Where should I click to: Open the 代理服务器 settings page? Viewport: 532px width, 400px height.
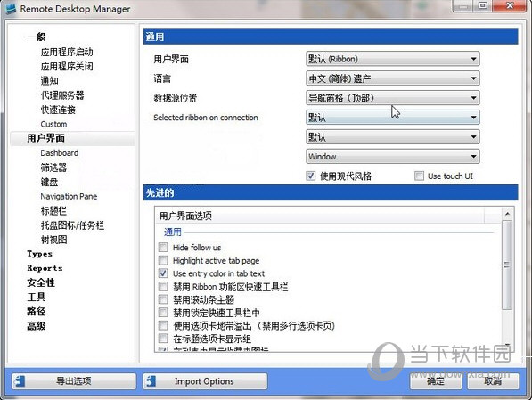coord(62,95)
